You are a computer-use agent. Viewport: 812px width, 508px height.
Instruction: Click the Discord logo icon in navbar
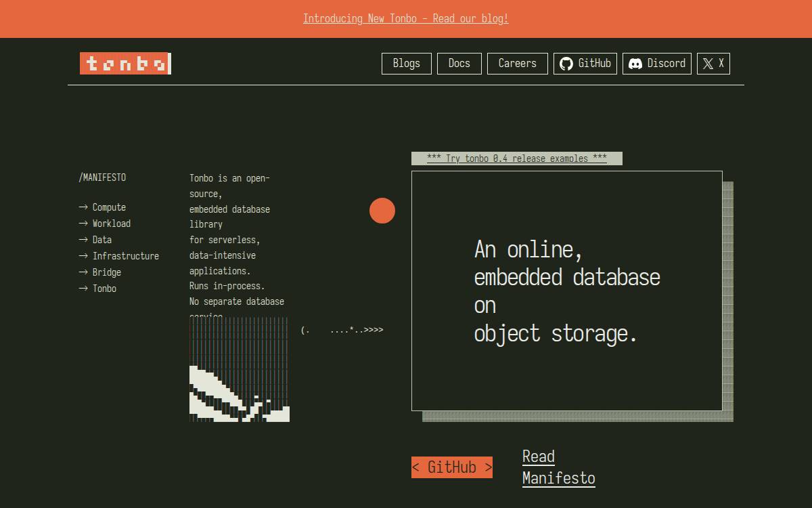click(635, 64)
